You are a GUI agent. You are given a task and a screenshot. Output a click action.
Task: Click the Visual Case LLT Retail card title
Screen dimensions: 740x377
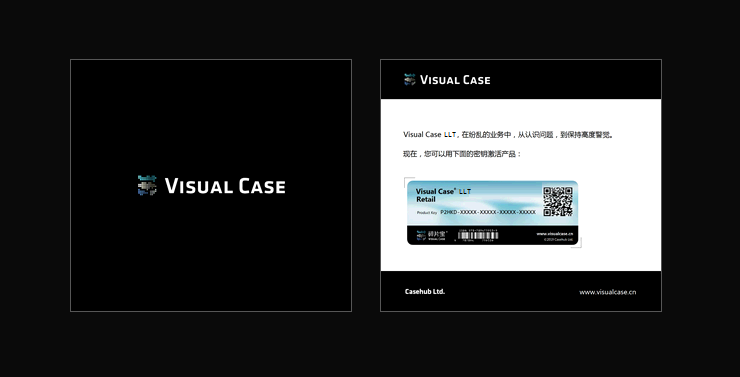[x=443, y=195]
